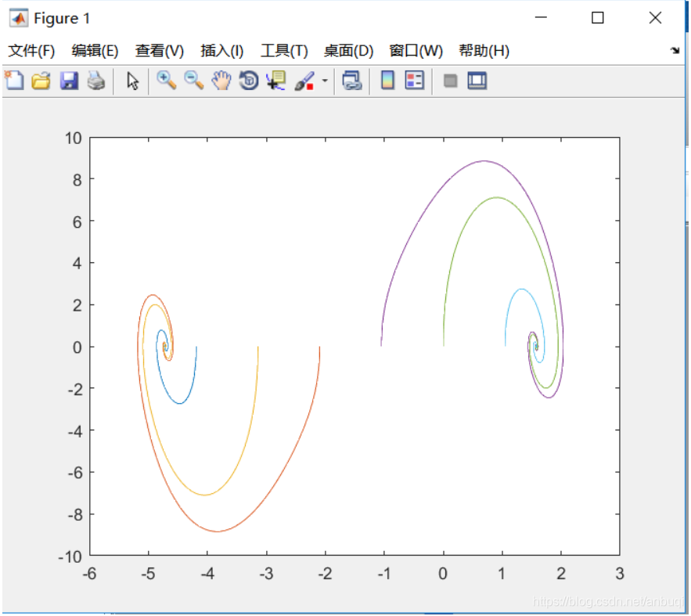Select the Data Cursor tool
Screen dimensions: 691x616
pyautogui.click(x=276, y=81)
